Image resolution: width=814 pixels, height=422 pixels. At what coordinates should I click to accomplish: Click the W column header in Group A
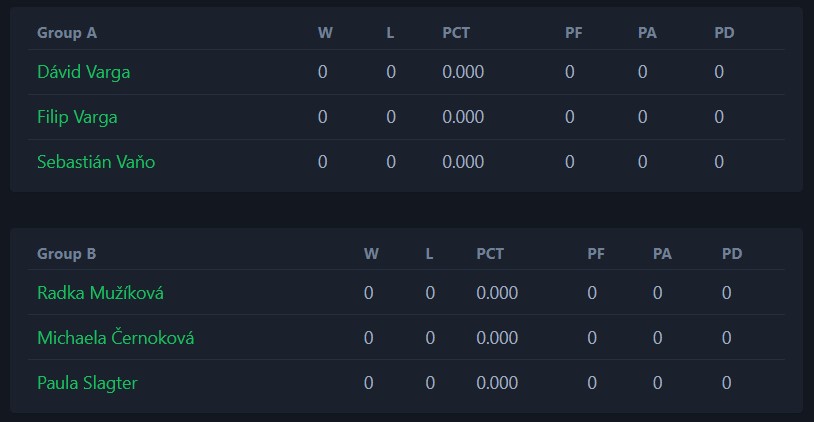point(325,33)
